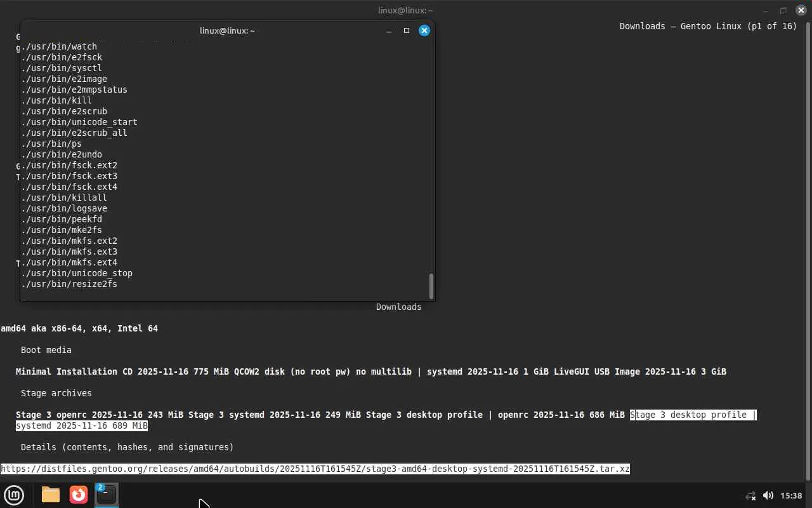Click the ./usr/bin/kill line
Image resolution: width=812 pixels, height=508 pixels.
click(56, 100)
